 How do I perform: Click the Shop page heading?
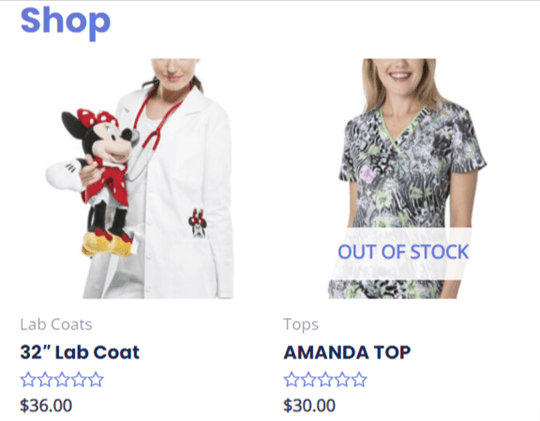(x=65, y=21)
